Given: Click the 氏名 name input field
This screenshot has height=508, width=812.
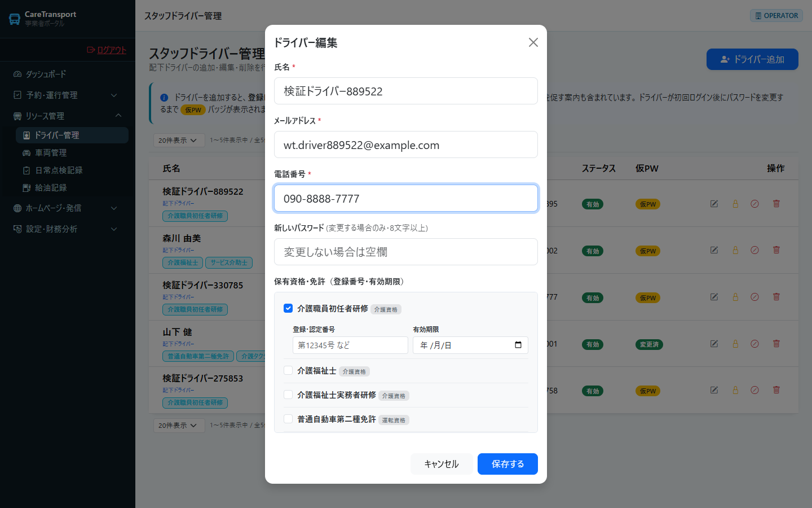Looking at the screenshot, I should tap(406, 91).
